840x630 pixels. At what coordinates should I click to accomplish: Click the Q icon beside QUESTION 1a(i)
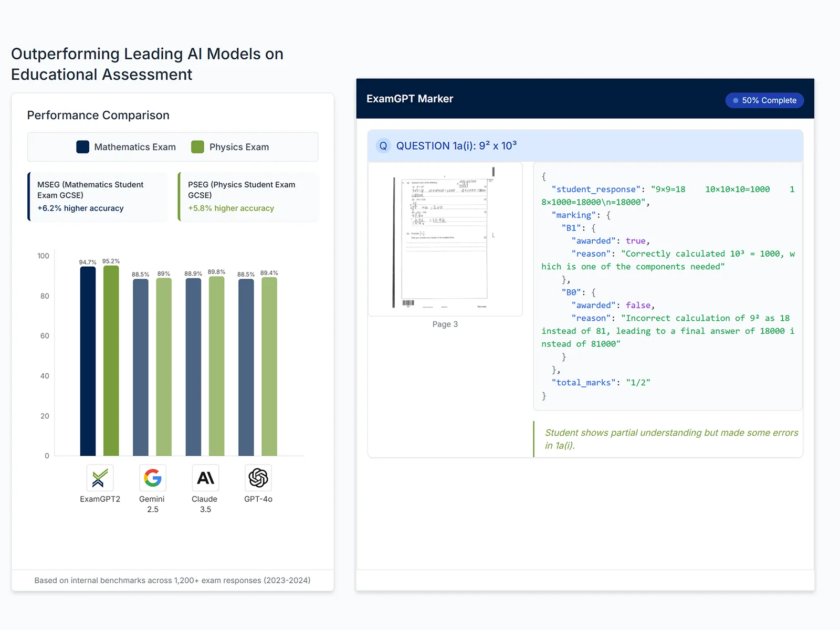pos(383,146)
